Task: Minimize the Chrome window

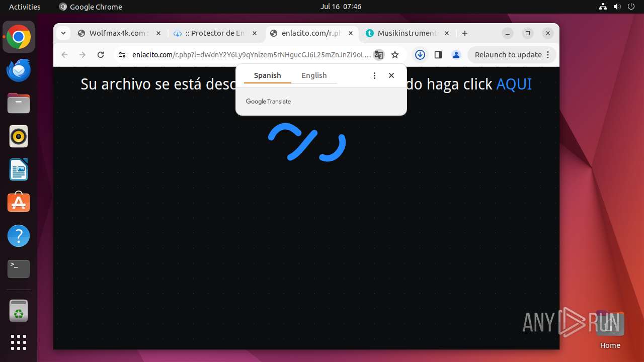Action: click(508, 33)
